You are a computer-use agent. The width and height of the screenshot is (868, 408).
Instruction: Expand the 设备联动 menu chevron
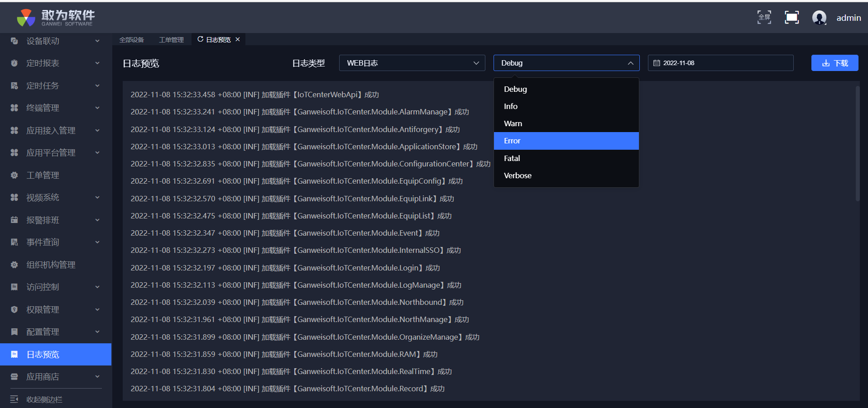(97, 41)
